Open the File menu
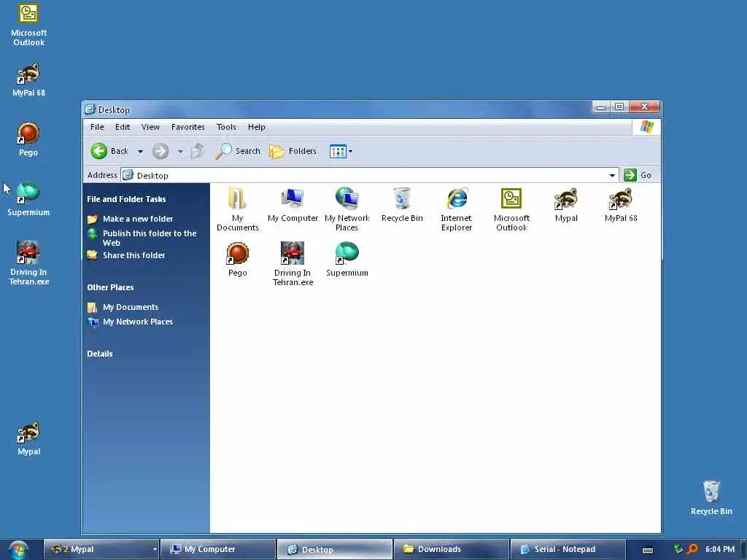 [x=97, y=127]
